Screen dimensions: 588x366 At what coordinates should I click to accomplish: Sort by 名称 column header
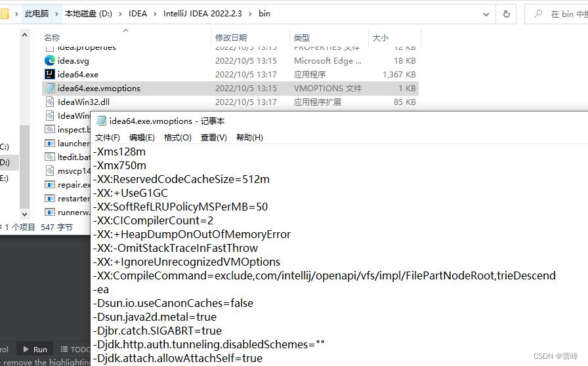pos(52,37)
